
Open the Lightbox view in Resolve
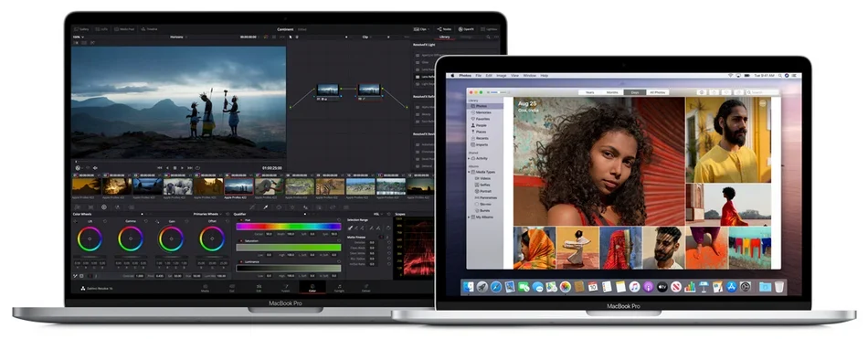(489, 29)
